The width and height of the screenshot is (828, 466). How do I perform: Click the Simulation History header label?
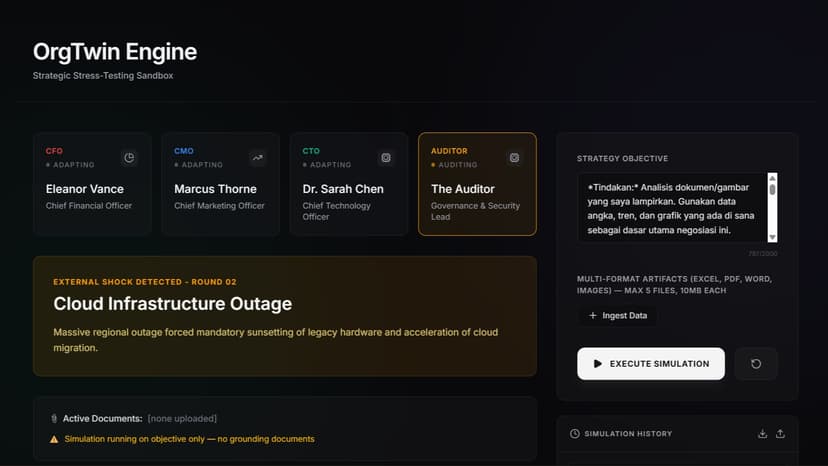click(628, 434)
